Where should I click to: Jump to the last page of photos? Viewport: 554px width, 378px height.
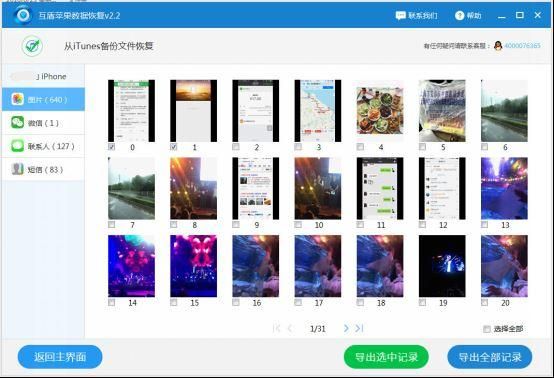(x=359, y=329)
